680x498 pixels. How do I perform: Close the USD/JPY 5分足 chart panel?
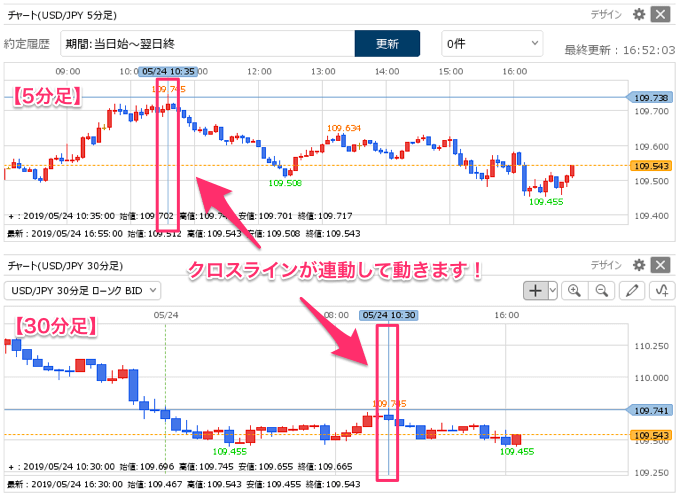660,15
